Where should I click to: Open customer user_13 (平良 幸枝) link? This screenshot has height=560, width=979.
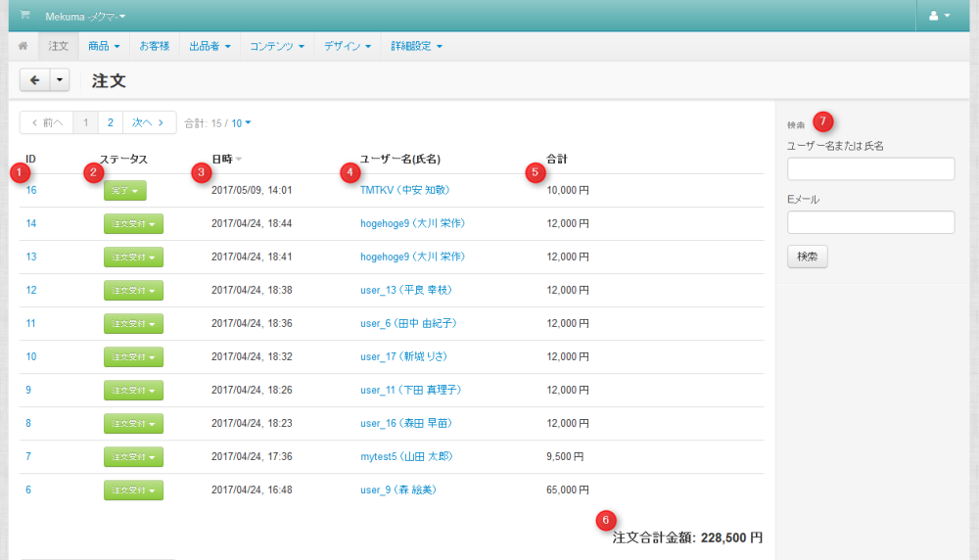406,290
